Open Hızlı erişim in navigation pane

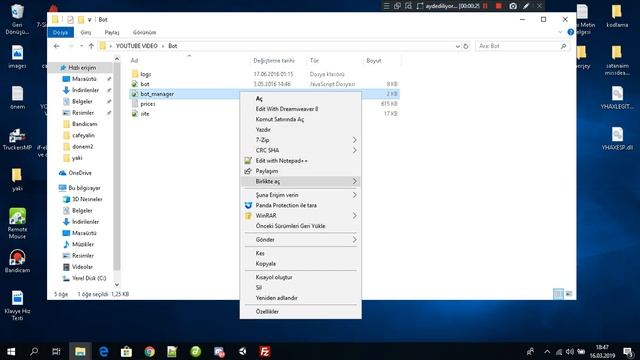pos(82,67)
